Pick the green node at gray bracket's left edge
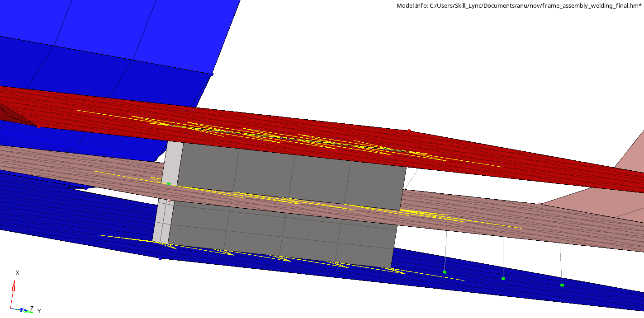The image size is (644, 318). click(169, 184)
